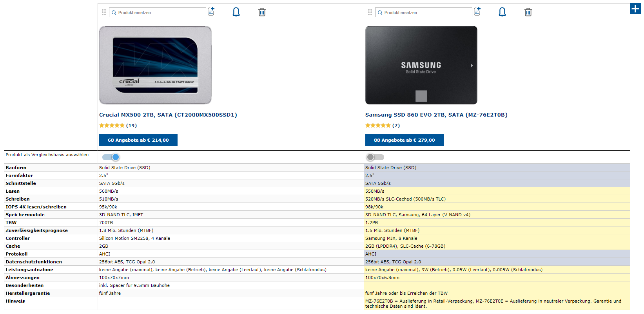The width and height of the screenshot is (644, 314).
Task: Add another product with blue plus button
Action: click(635, 9)
